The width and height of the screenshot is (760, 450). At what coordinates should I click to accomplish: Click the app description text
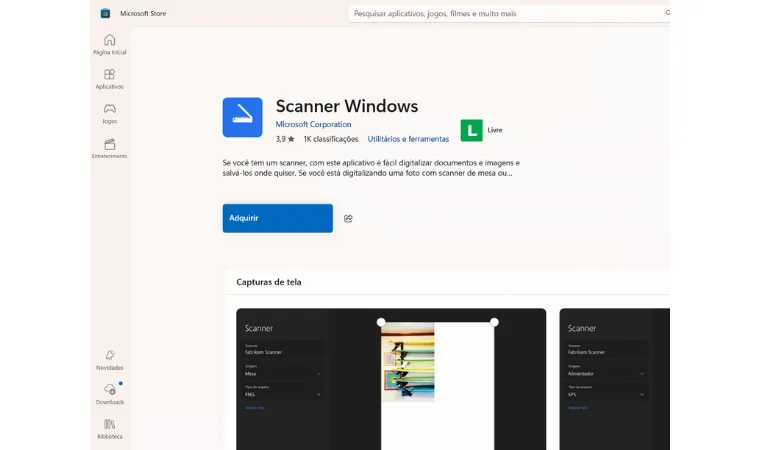coord(371,168)
